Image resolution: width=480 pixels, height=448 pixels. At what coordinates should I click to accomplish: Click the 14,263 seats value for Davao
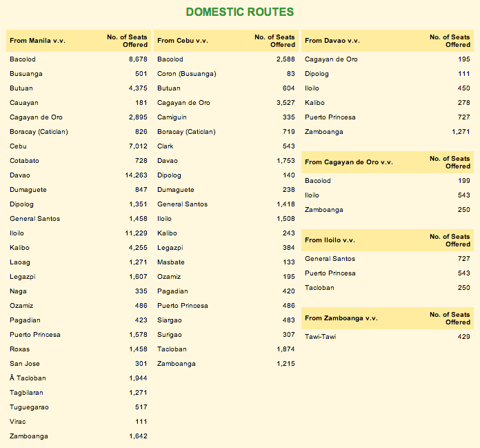(137, 175)
